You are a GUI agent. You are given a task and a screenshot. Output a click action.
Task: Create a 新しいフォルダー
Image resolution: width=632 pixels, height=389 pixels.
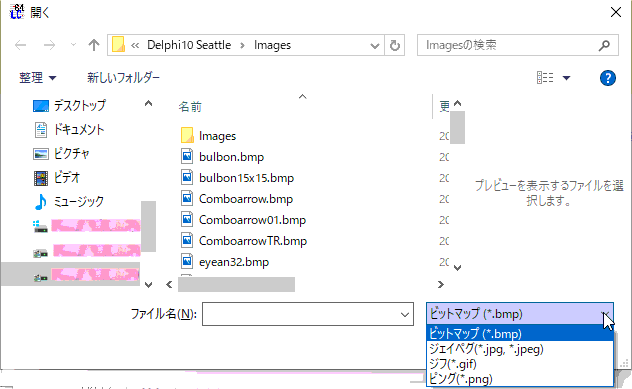pos(123,77)
